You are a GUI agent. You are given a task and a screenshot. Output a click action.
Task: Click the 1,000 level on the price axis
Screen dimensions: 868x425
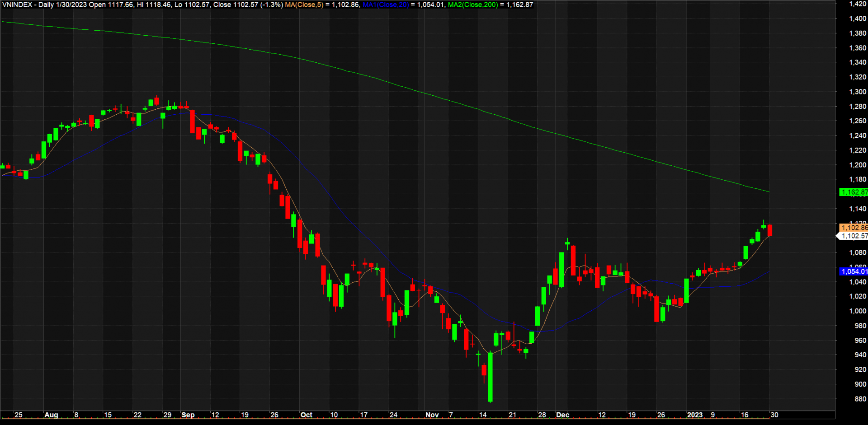tap(857, 311)
